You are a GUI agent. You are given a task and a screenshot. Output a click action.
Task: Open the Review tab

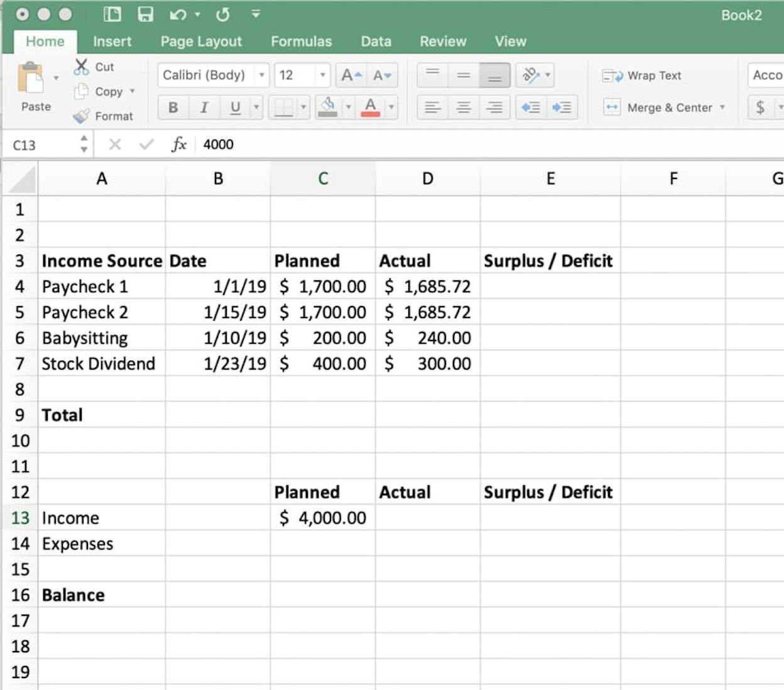pos(443,41)
